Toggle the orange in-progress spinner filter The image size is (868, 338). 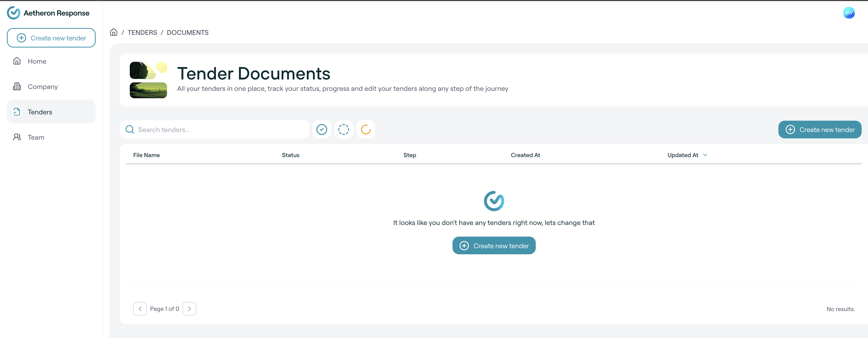[366, 130]
